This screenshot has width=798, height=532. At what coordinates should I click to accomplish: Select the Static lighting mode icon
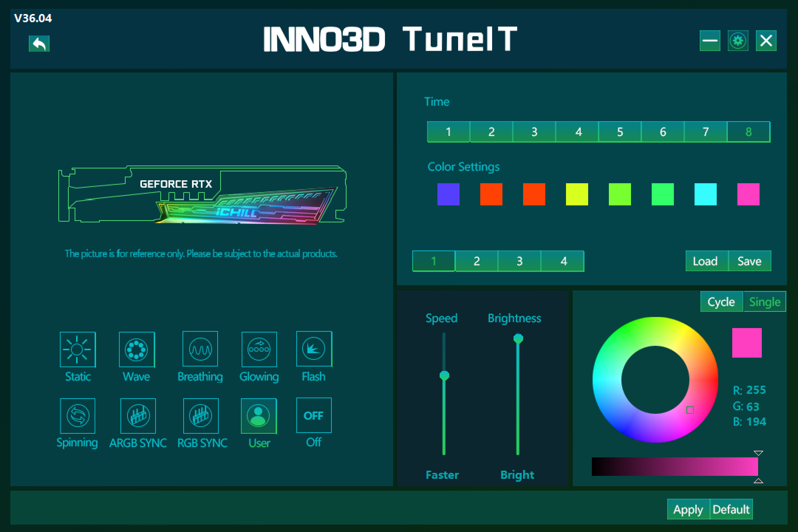(x=78, y=349)
